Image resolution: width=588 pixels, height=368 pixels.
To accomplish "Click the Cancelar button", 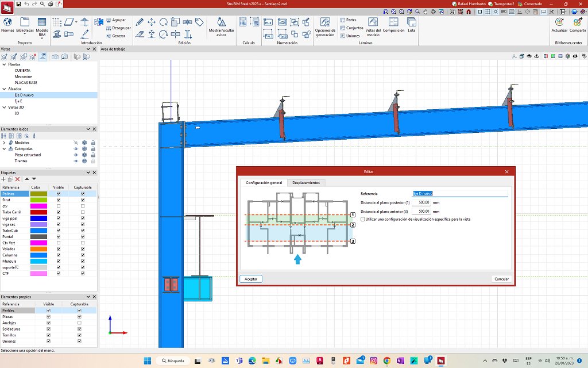I will click(501, 279).
